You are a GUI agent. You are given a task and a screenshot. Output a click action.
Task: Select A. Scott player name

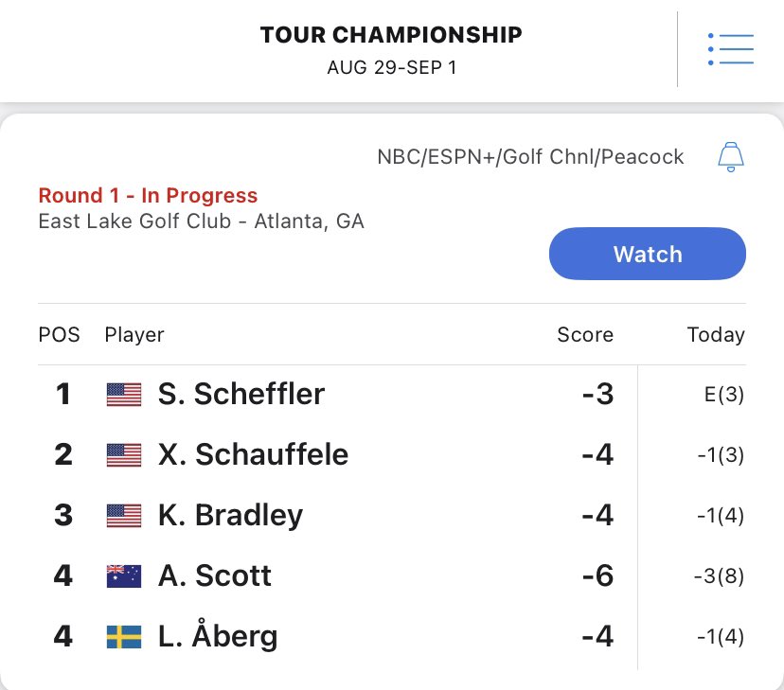[x=215, y=575]
